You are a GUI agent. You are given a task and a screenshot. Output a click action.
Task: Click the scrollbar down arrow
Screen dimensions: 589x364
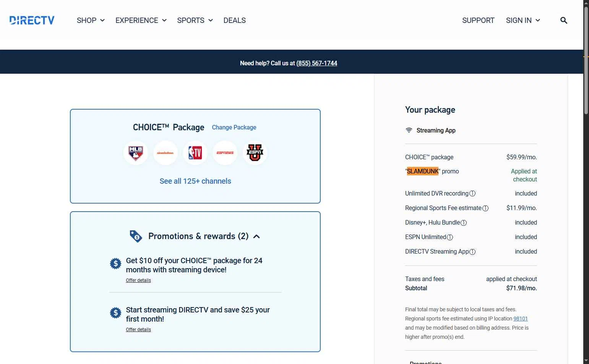click(586, 361)
